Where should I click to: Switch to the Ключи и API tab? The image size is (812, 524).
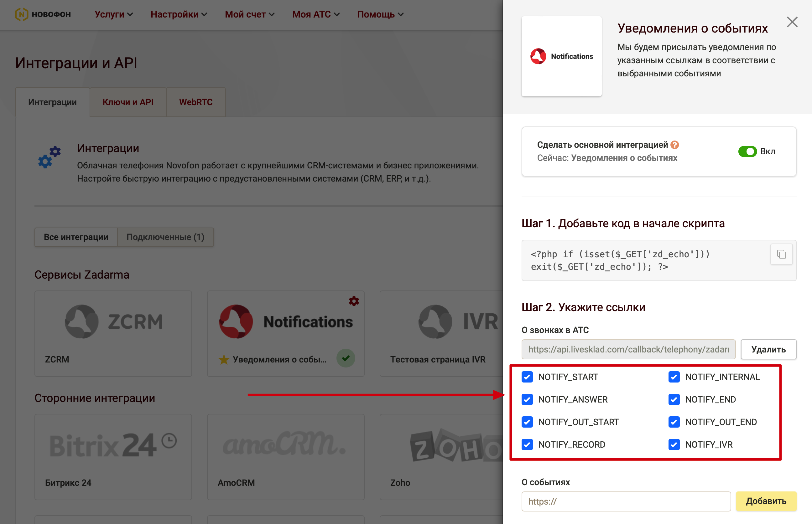[128, 102]
